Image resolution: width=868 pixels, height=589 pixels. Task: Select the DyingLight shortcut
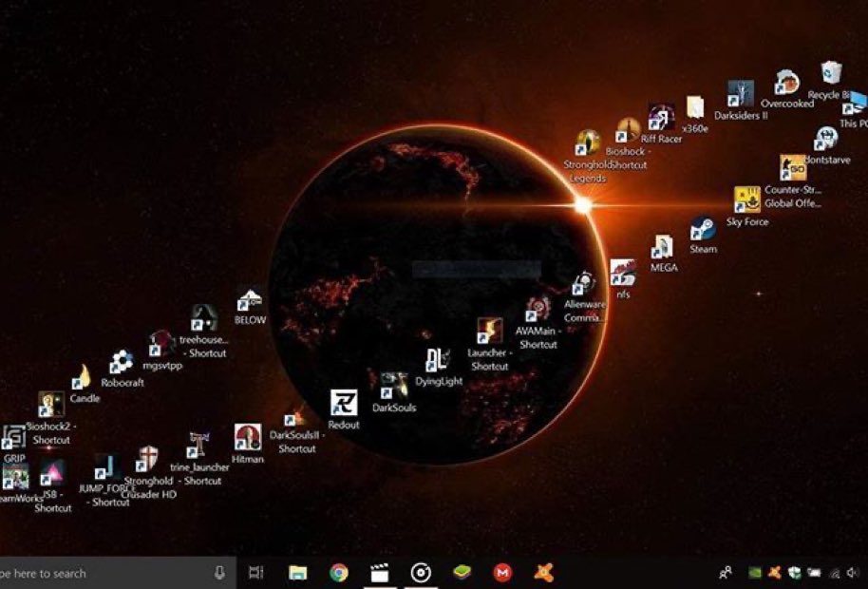pos(437,360)
